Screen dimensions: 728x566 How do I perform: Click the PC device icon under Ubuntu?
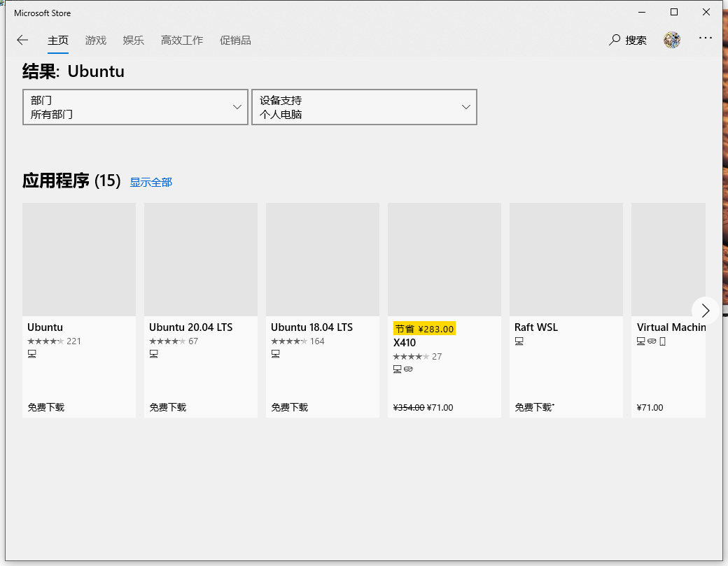pos(32,354)
